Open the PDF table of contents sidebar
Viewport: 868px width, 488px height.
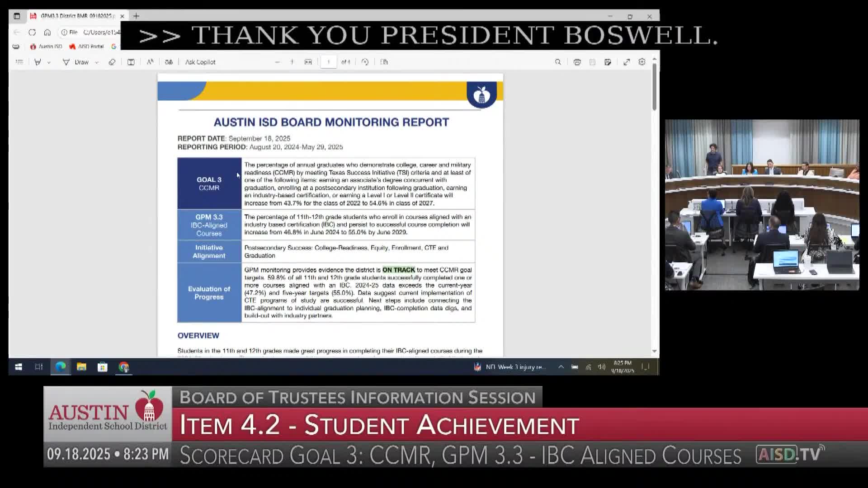pyautogui.click(x=19, y=62)
